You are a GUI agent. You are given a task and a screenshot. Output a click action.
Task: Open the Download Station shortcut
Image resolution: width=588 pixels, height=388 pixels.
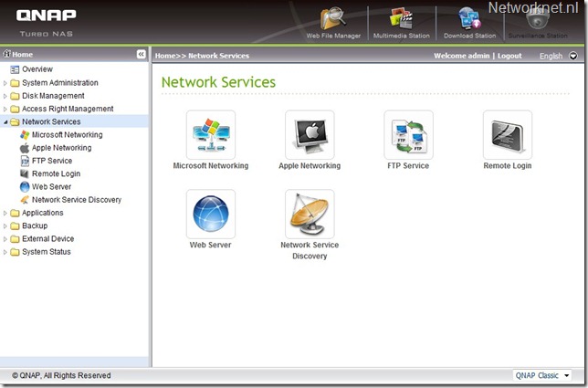tap(469, 23)
